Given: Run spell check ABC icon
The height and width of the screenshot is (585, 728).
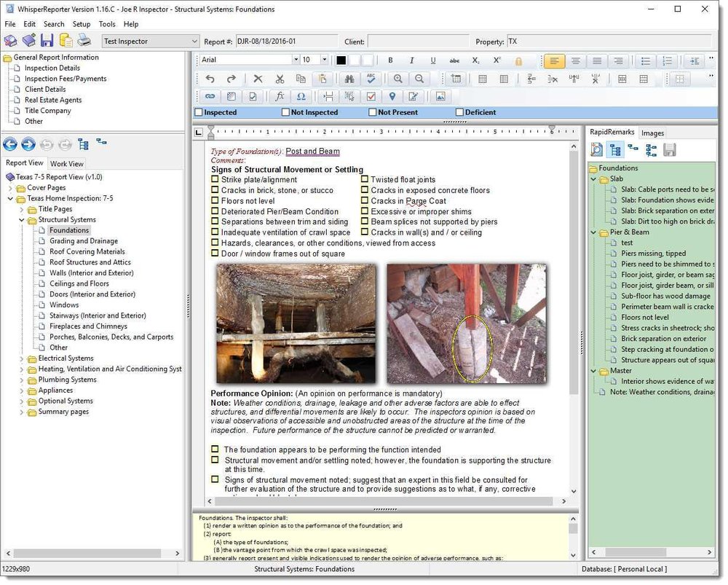Looking at the screenshot, I should (x=371, y=79).
